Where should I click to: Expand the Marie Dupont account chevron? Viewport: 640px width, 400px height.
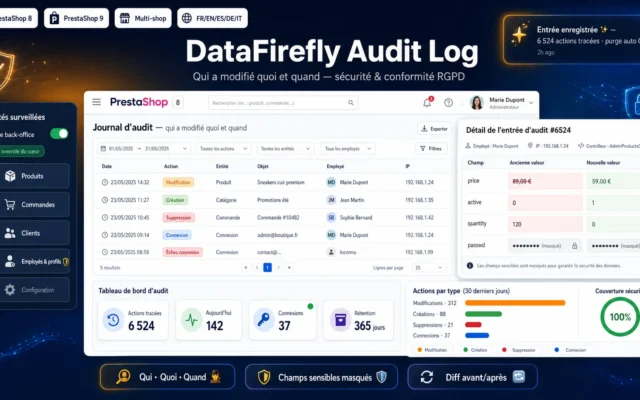click(x=531, y=103)
